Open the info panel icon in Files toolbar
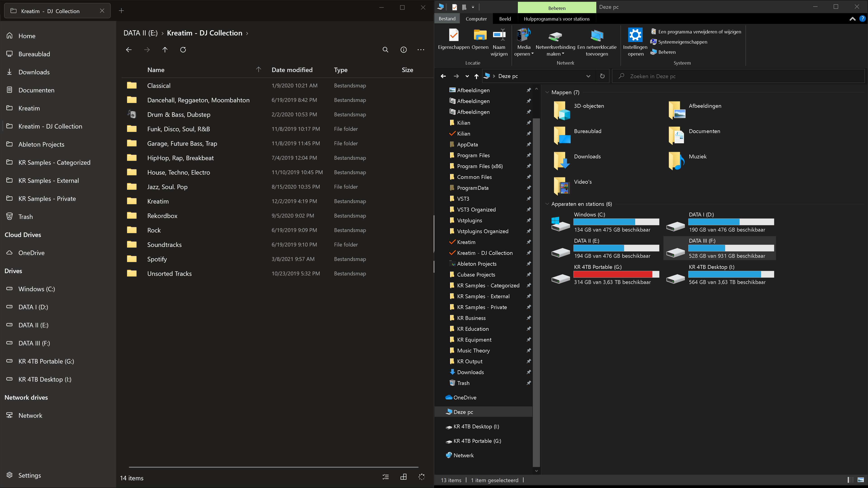Image resolution: width=868 pixels, height=488 pixels. pos(403,49)
